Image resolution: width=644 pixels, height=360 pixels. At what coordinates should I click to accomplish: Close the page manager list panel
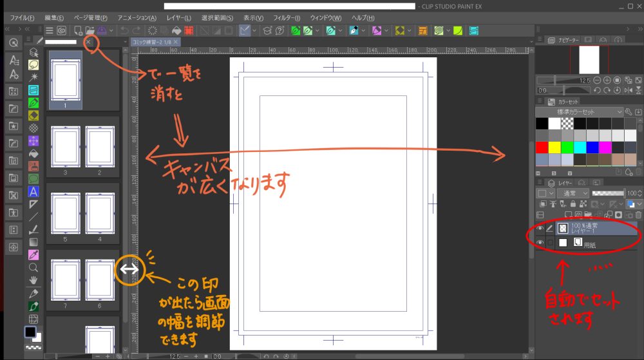pos(90,43)
